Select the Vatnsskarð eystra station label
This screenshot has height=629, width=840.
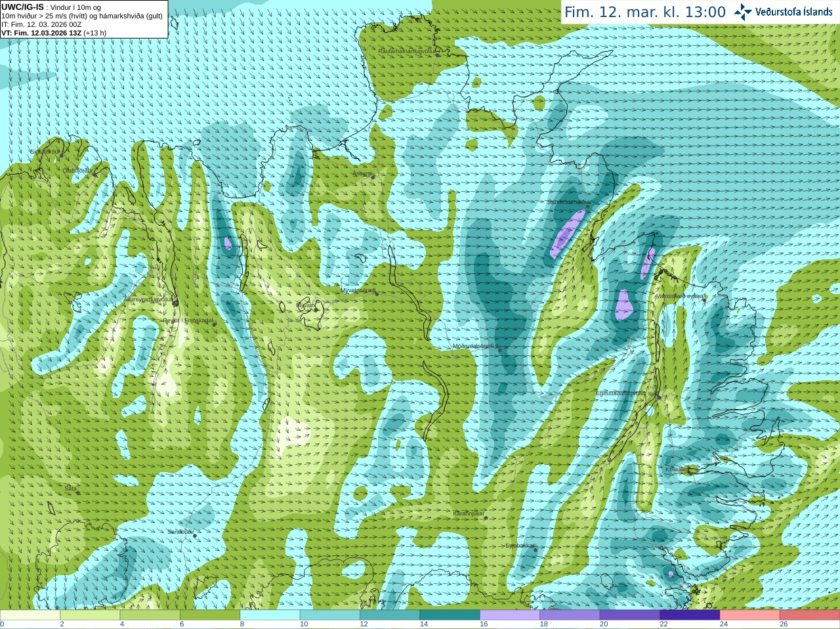[679, 296]
